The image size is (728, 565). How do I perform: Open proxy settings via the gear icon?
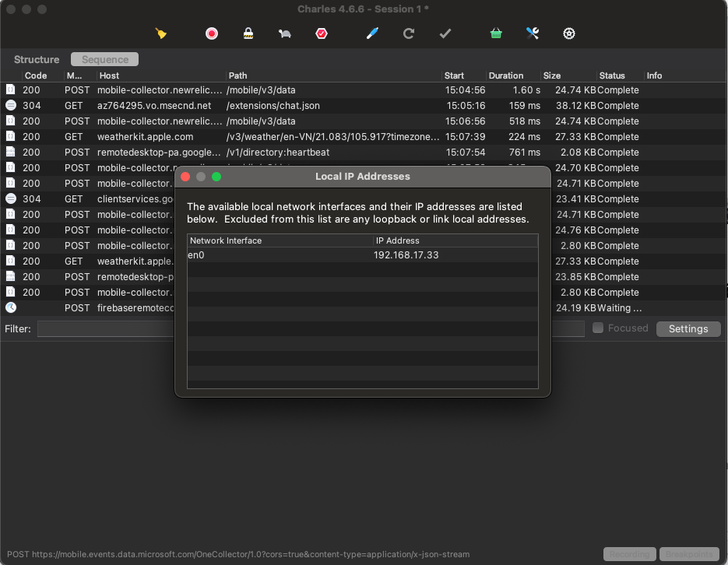(568, 33)
